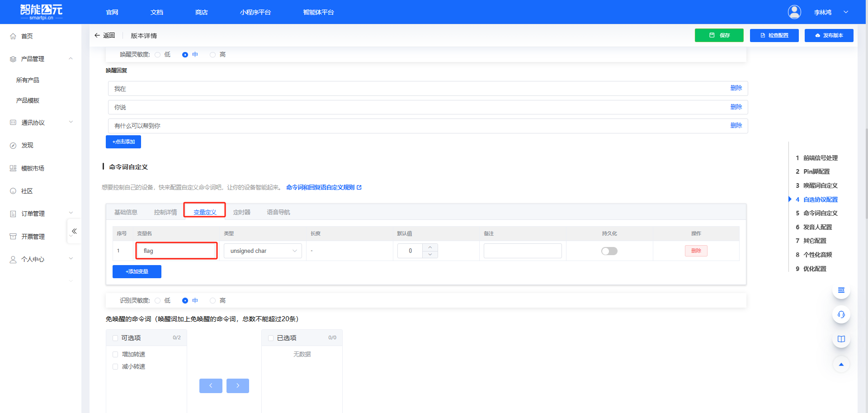Switch to the 定时器 tab

tap(241, 212)
